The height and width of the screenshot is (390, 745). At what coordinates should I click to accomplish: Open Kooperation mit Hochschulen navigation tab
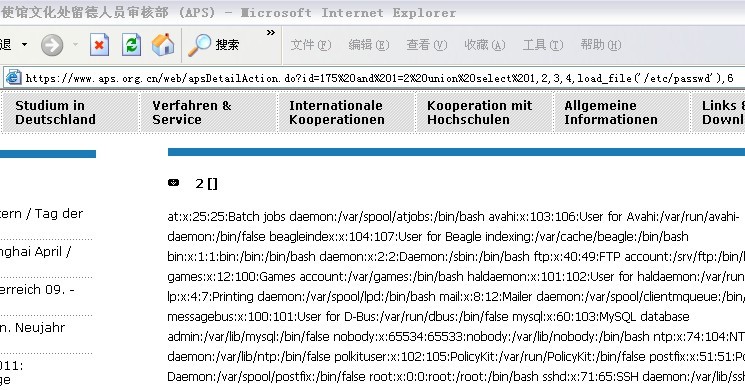(x=483, y=112)
